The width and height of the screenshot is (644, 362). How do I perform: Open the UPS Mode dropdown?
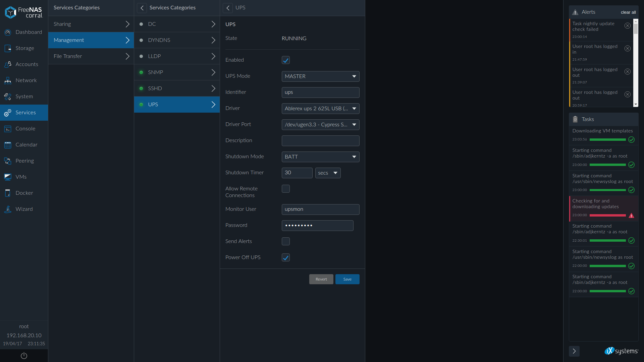(320, 76)
